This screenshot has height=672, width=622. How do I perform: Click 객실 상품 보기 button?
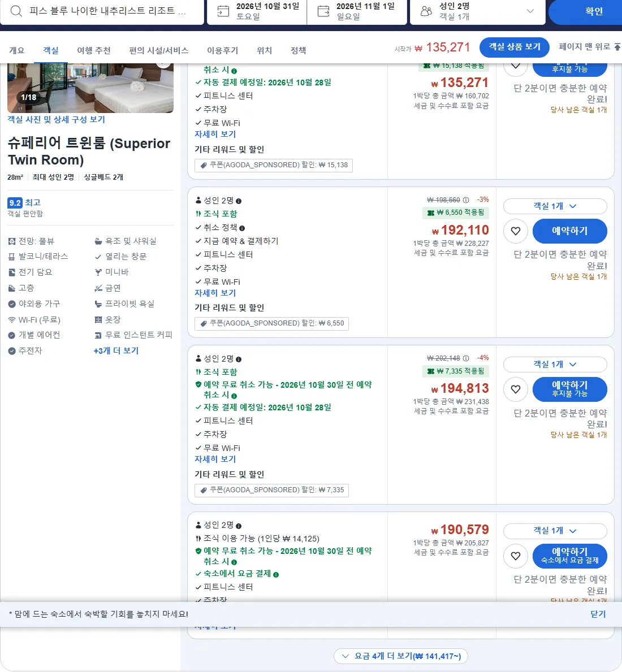[515, 47]
